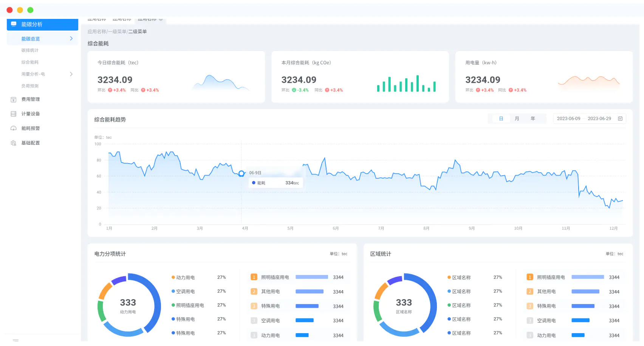The height and width of the screenshot is (346, 644).
Task: Click the sidebar collapse icon at bottom left
Action: click(15, 340)
